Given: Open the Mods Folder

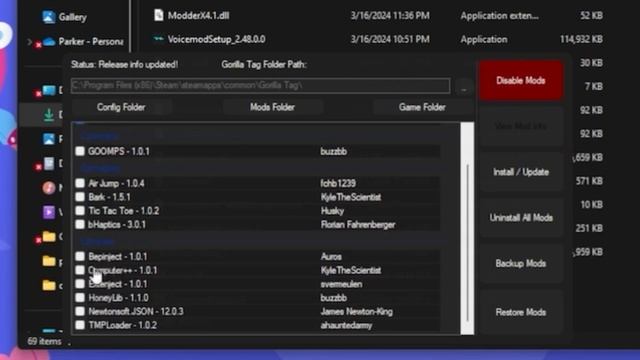Looking at the screenshot, I should (x=272, y=107).
